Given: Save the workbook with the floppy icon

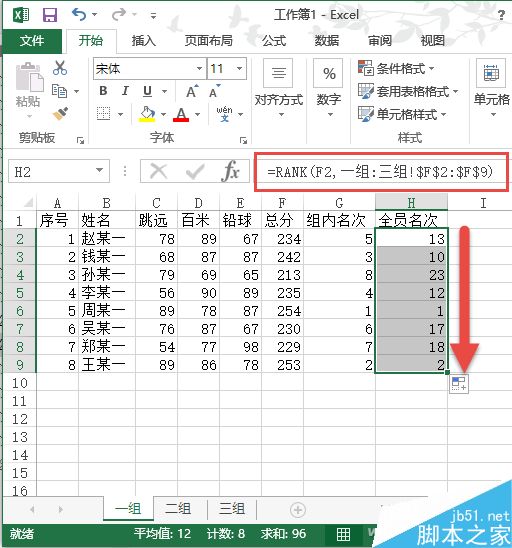Looking at the screenshot, I should [x=50, y=15].
